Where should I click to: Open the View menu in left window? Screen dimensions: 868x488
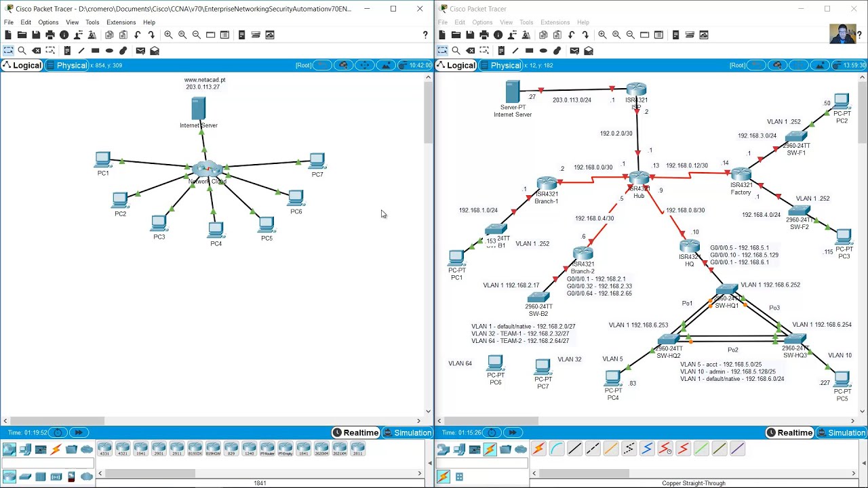[72, 22]
